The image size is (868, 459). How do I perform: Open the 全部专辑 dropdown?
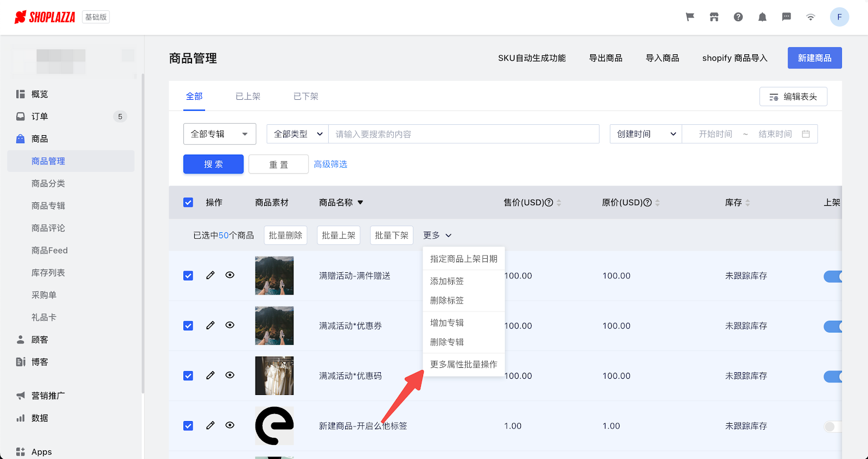[x=220, y=134]
